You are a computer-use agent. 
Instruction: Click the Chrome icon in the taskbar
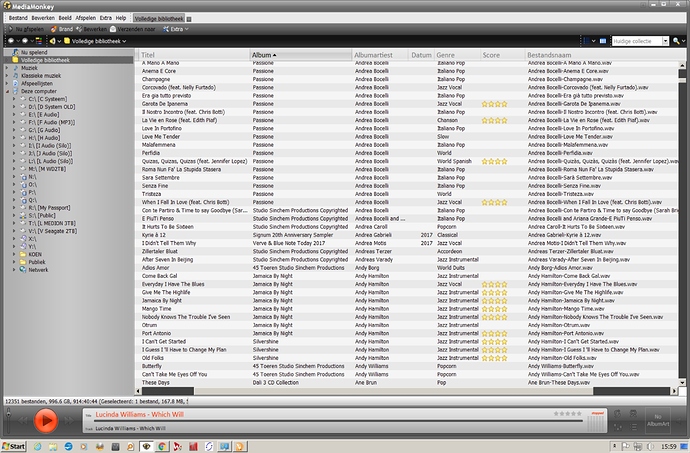(x=162, y=446)
